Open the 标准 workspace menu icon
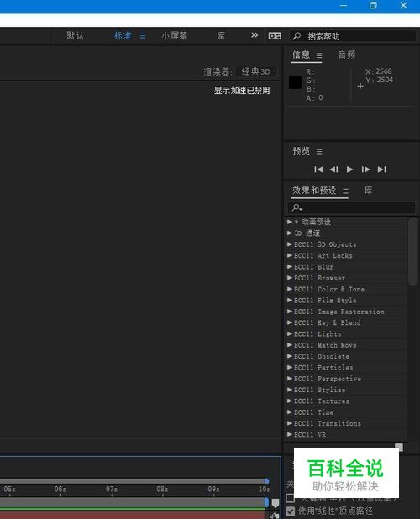The image size is (420, 519). (143, 36)
